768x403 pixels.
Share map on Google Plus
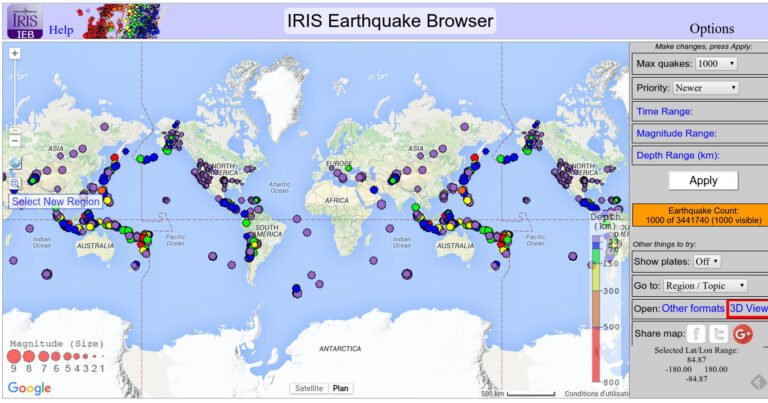[742, 333]
